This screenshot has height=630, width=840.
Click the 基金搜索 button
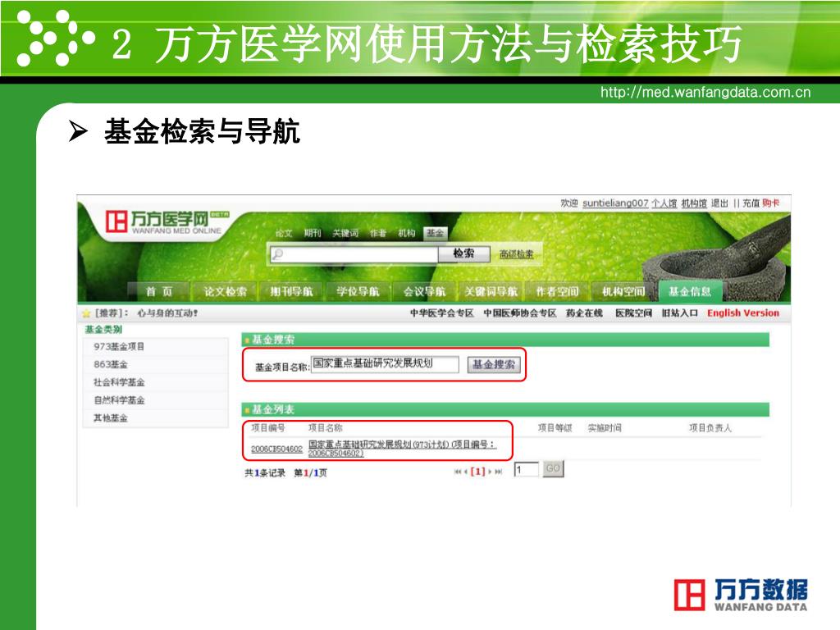click(494, 364)
